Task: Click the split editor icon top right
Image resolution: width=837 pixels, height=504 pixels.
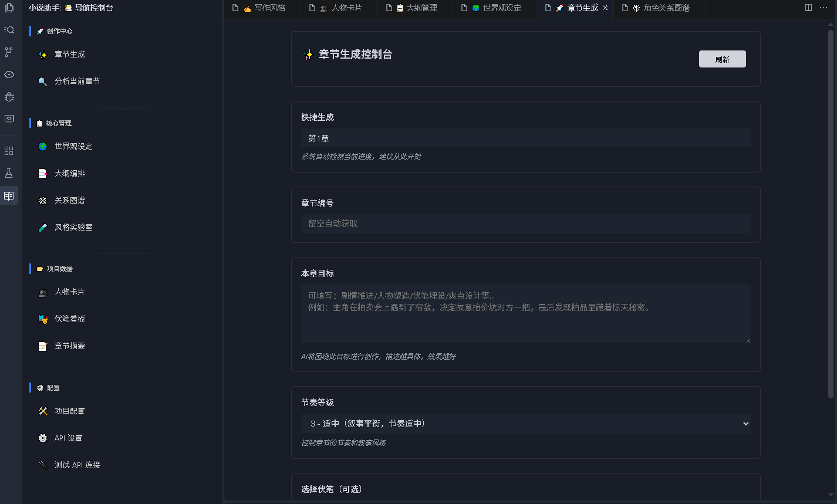Action: [x=809, y=8]
